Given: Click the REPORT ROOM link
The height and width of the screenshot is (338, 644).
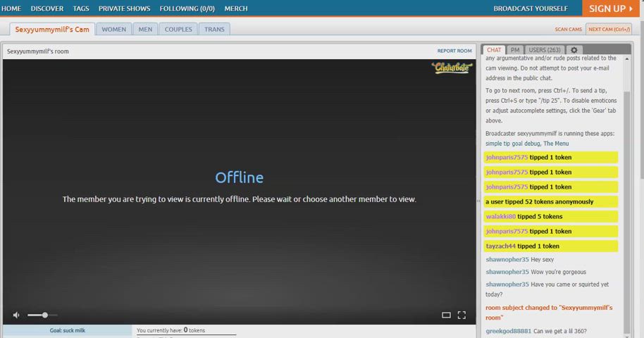Looking at the screenshot, I should click(x=454, y=51).
